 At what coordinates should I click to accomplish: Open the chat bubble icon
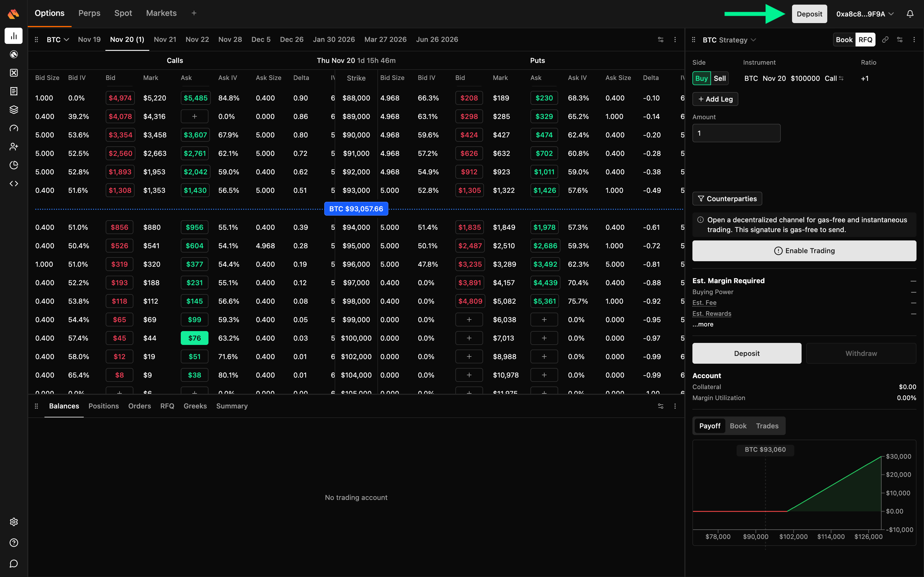coord(14,564)
